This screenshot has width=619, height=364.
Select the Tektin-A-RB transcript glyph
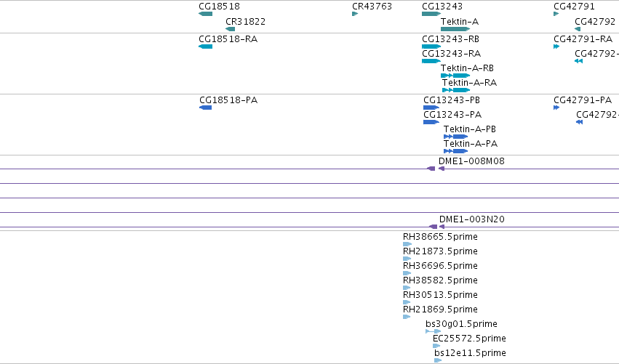(x=455, y=76)
